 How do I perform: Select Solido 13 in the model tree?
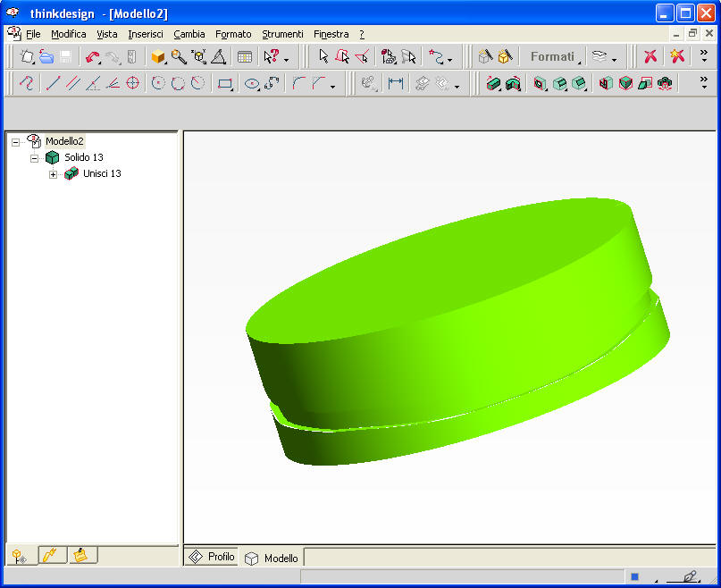click(84, 157)
